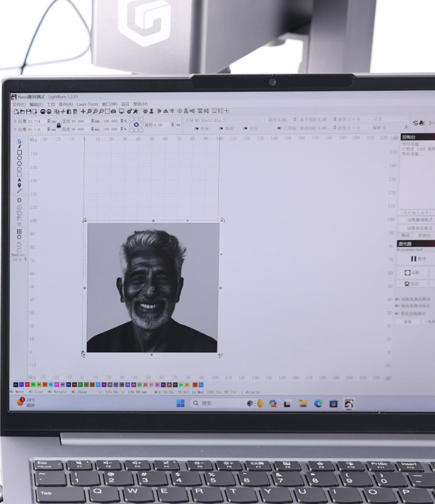
Task: Click the 暂停 pause button
Action: point(418,259)
